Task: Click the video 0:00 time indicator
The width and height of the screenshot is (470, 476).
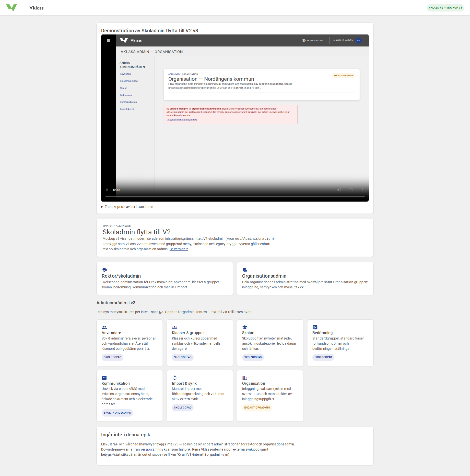Action: [x=116, y=190]
